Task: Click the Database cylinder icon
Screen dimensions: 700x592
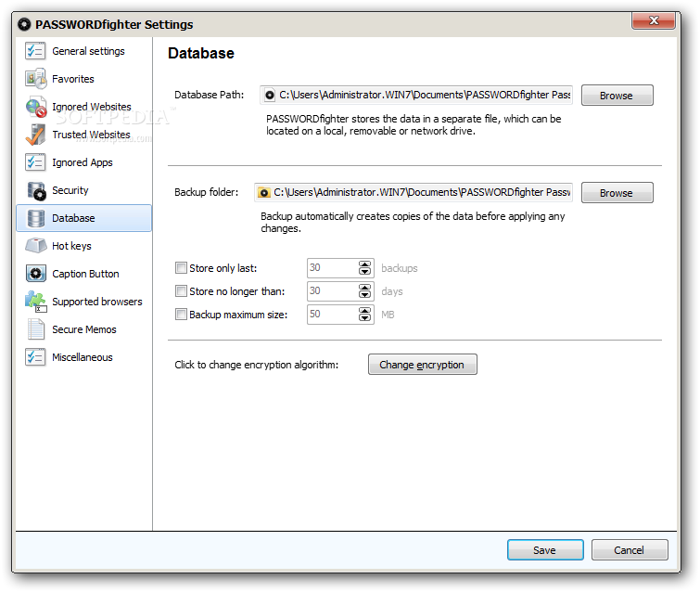Action: click(x=36, y=218)
